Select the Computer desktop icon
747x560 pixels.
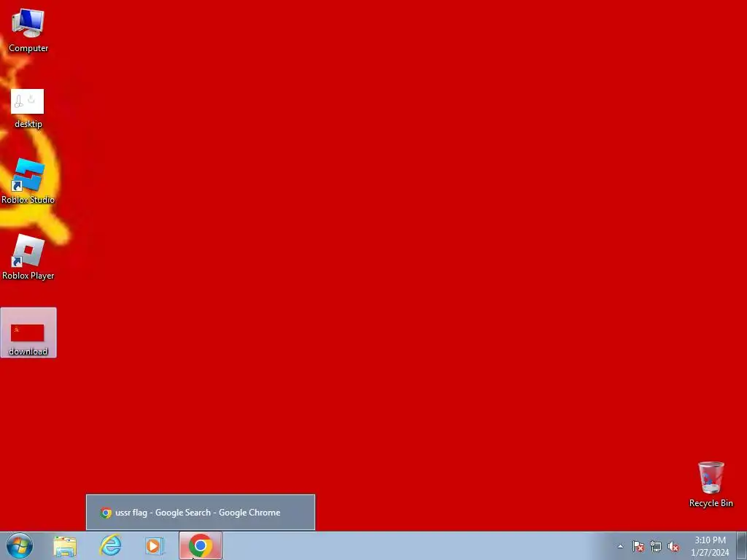pyautogui.click(x=28, y=30)
